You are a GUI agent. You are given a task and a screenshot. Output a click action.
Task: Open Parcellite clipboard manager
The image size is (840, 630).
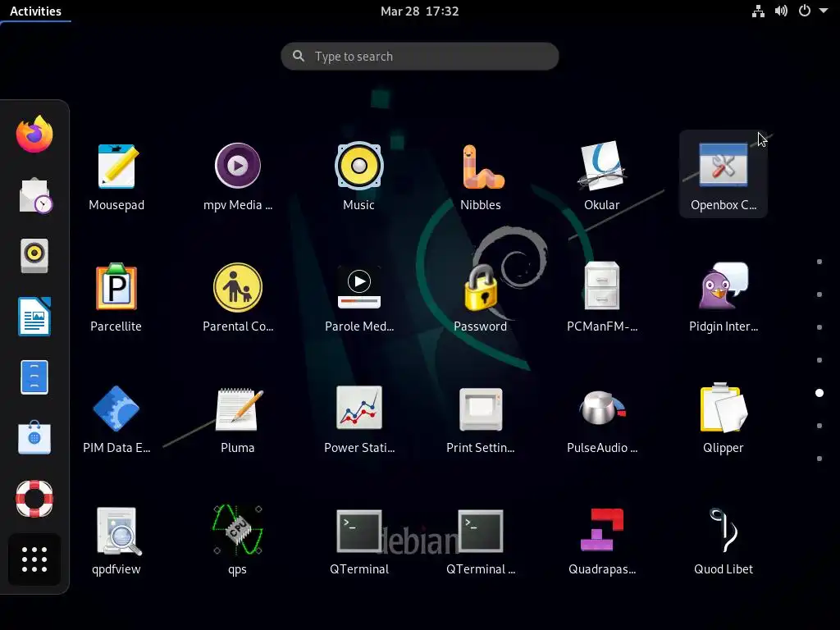(x=116, y=297)
